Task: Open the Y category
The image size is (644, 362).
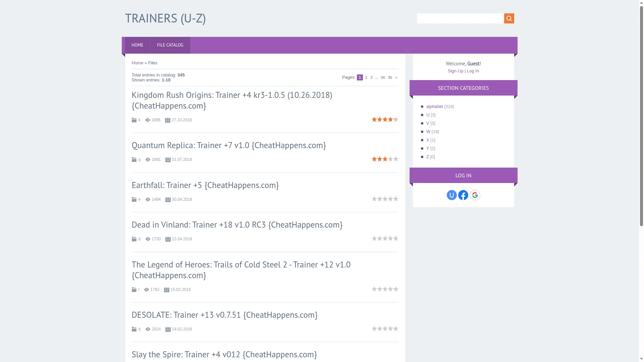Action: pos(428,148)
